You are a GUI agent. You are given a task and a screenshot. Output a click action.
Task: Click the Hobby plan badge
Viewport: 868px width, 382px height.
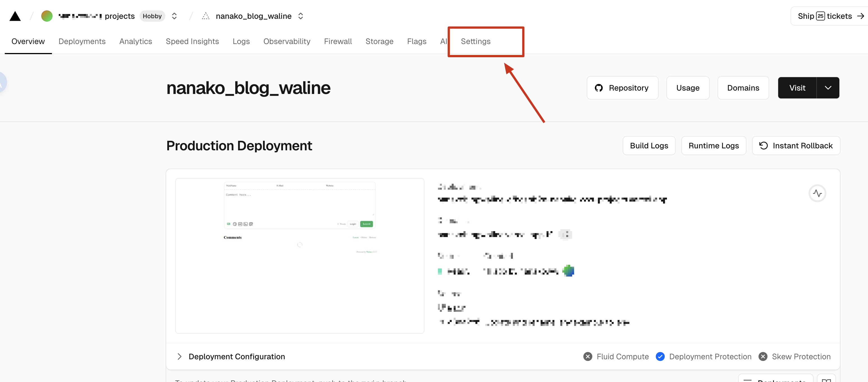pyautogui.click(x=152, y=16)
